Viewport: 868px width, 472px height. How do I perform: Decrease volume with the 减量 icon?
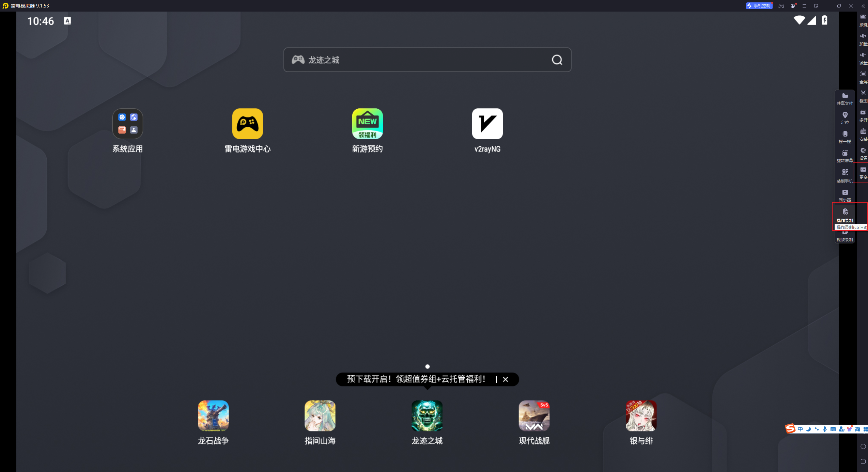point(863,58)
